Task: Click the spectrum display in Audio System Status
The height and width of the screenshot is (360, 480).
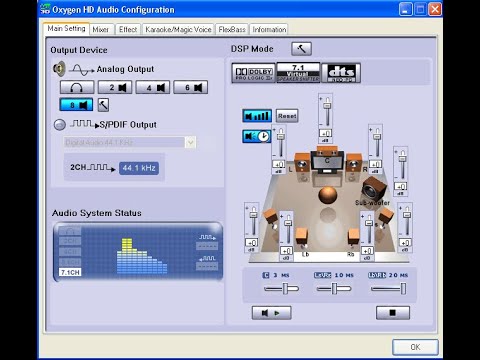Action: coord(142,255)
